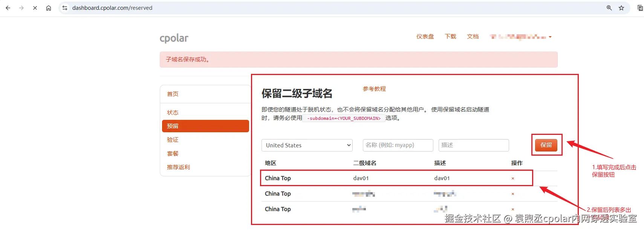
Task: Click the address bar URL dashboard.cpolar.com/reserved
Action: pyautogui.click(x=112, y=8)
